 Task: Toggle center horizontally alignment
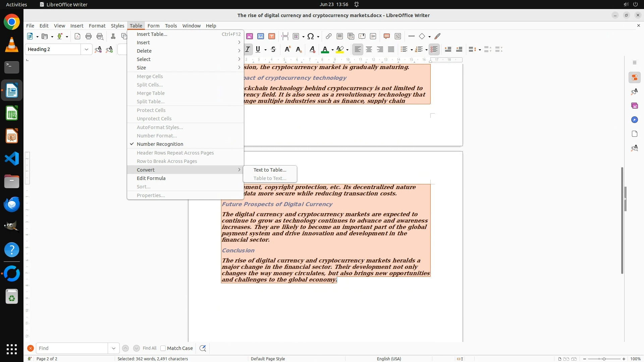(x=369, y=50)
